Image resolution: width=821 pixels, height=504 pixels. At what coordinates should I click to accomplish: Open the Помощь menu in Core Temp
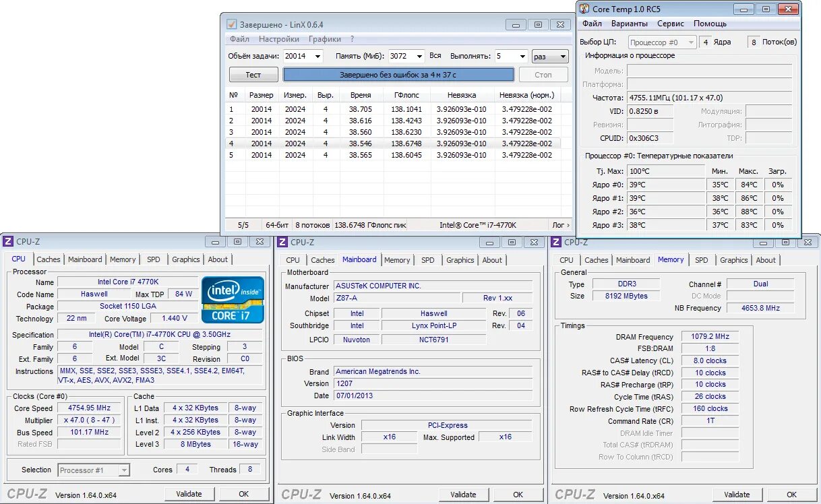[710, 24]
